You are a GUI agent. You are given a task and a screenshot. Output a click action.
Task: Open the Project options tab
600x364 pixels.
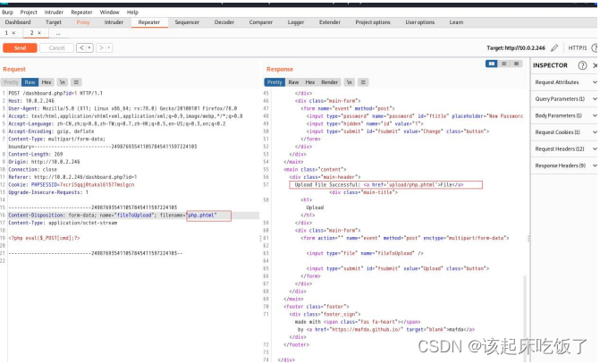point(373,22)
